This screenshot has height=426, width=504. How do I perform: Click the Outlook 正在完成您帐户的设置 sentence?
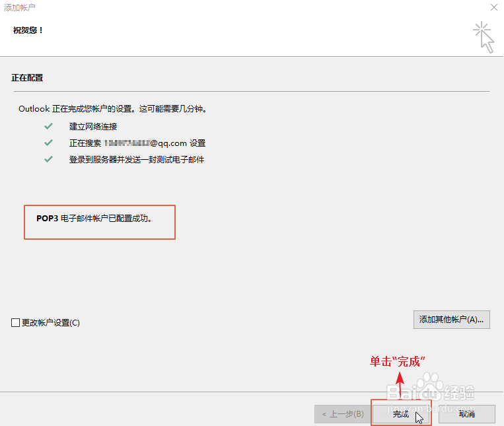[x=112, y=109]
